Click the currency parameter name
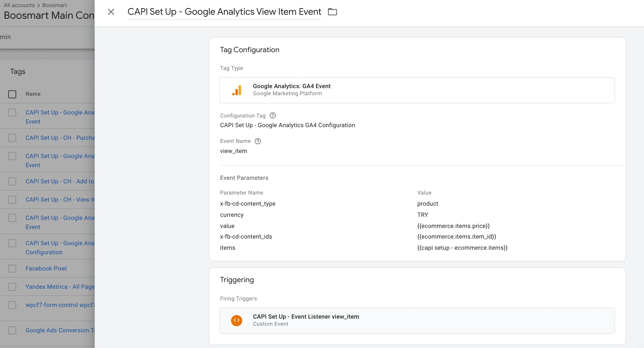 232,215
